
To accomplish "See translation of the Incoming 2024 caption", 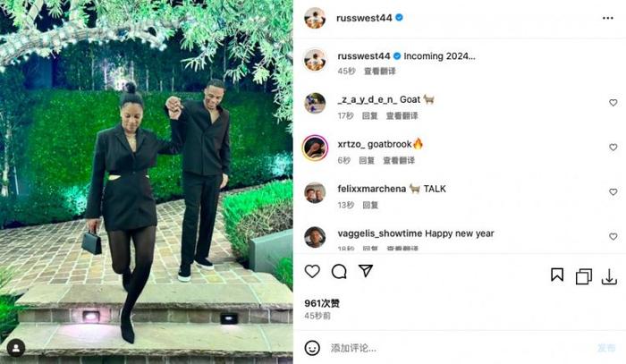I will [x=380, y=71].
